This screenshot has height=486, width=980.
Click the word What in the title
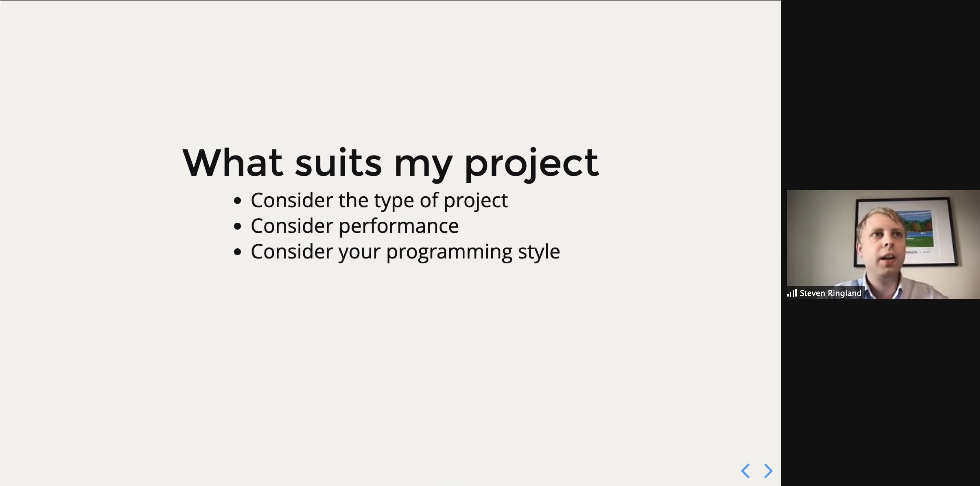(232, 163)
